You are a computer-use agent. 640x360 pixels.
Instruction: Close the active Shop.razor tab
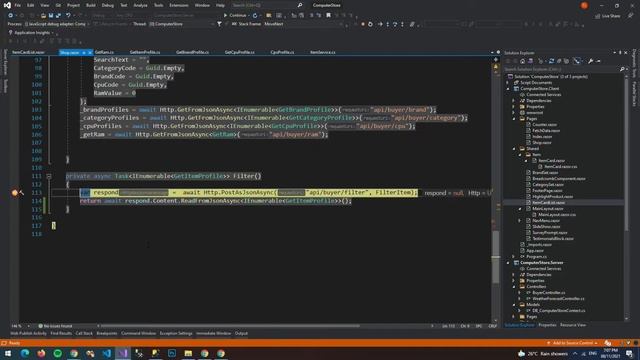90,53
